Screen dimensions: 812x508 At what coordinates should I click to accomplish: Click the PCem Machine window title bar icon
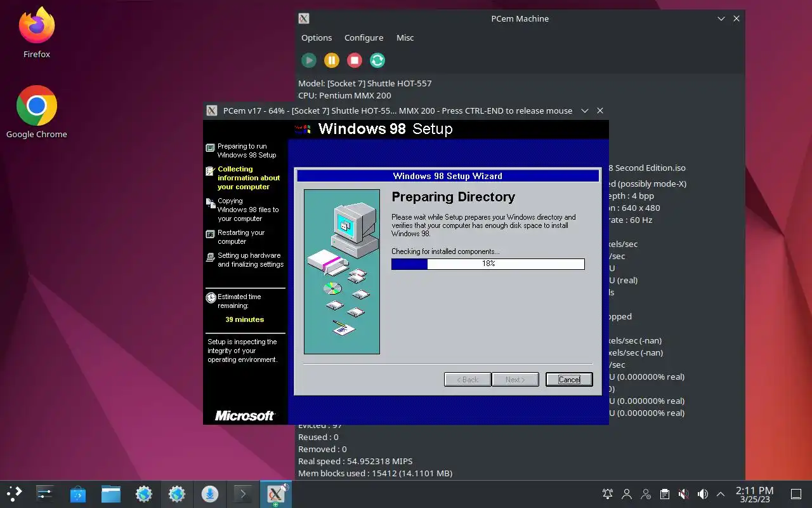tap(304, 19)
